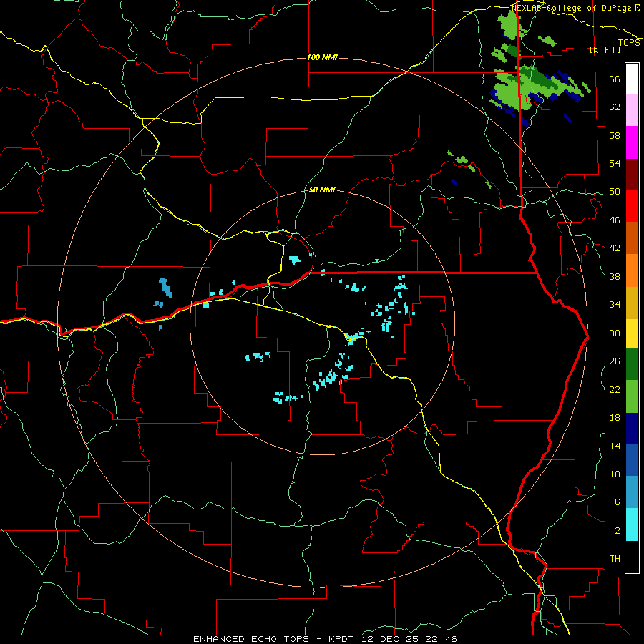Pick the dark green legend swatch
This screenshot has width=644, height=644.
pyautogui.click(x=632, y=364)
